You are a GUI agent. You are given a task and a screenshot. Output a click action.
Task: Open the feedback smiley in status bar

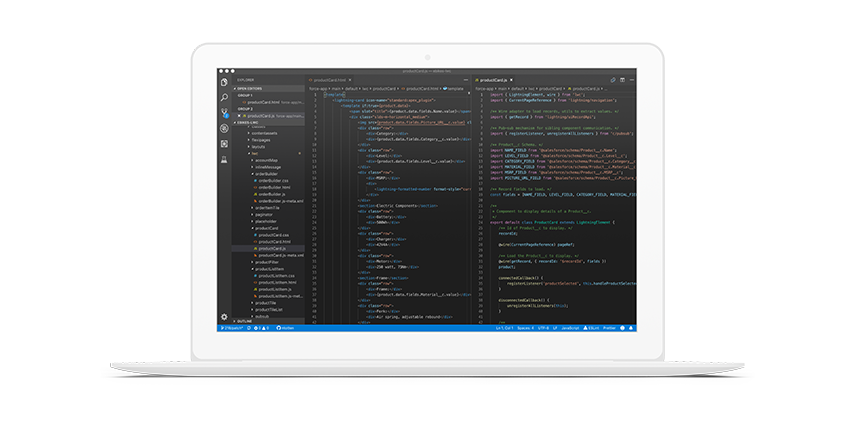coord(622,328)
